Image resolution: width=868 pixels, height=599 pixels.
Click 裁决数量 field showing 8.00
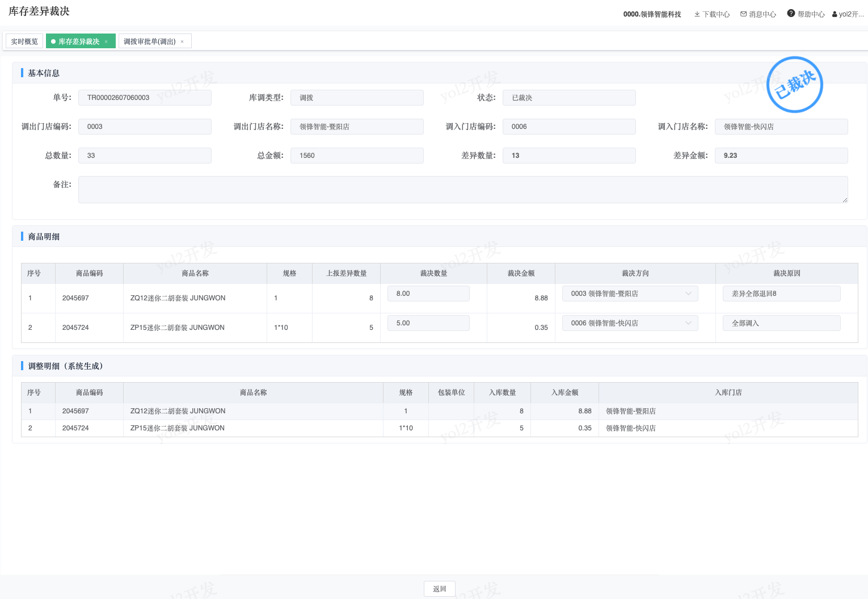tap(428, 294)
